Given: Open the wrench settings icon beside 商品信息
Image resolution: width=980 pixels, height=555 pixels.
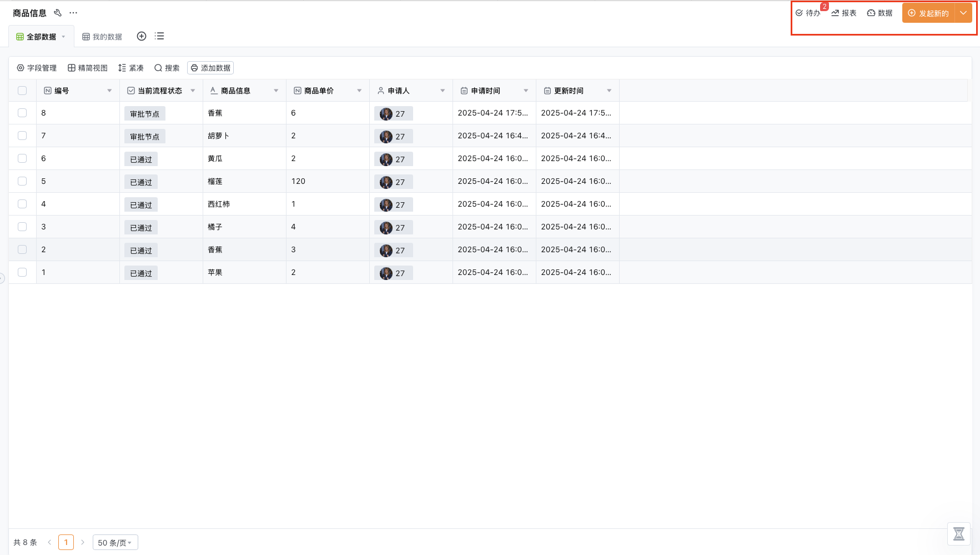Looking at the screenshot, I should coord(58,13).
